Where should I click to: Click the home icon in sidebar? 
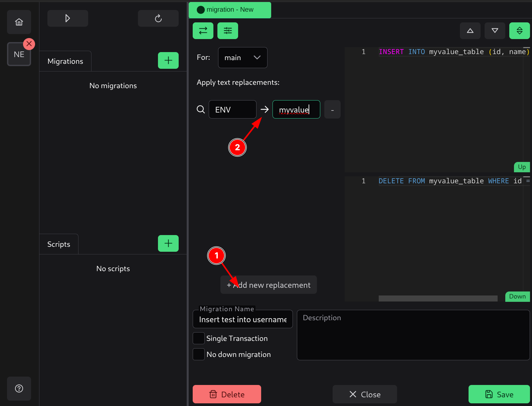coord(19,22)
